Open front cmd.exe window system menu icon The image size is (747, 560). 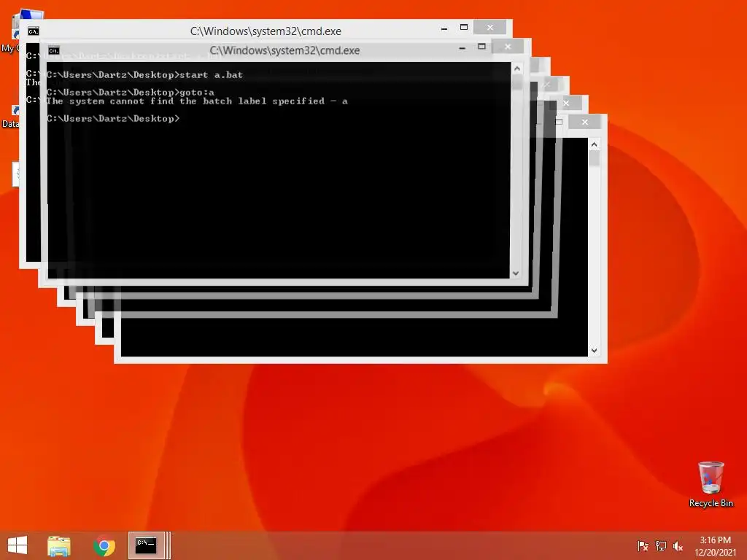[54, 50]
